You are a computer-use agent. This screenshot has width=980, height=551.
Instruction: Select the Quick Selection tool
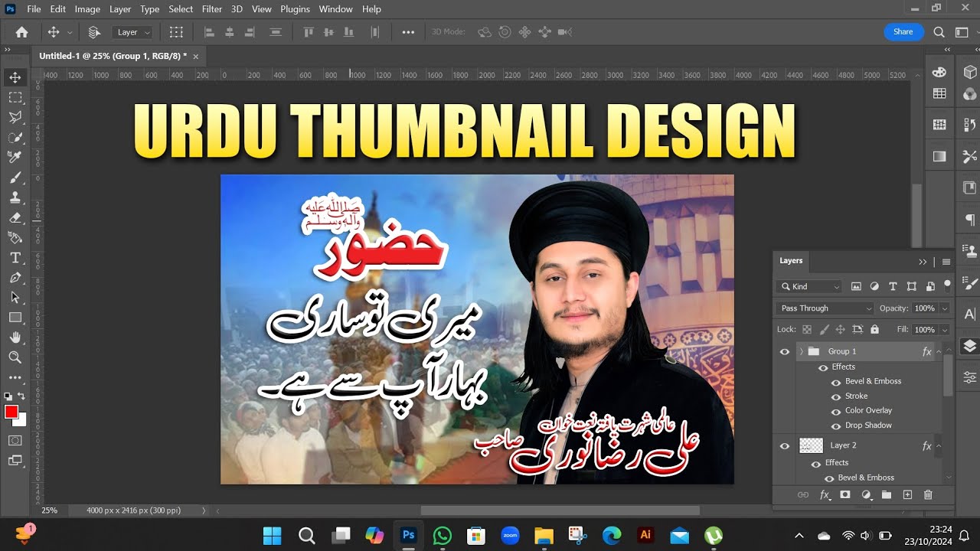tap(15, 137)
